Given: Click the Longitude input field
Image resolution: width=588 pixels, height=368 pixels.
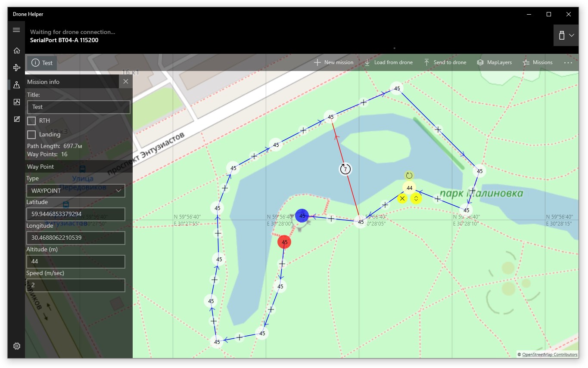Looking at the screenshot, I should tap(76, 238).
